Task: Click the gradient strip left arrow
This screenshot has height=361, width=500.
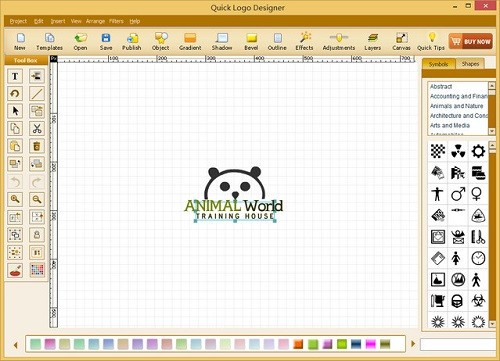Action: point(15,344)
